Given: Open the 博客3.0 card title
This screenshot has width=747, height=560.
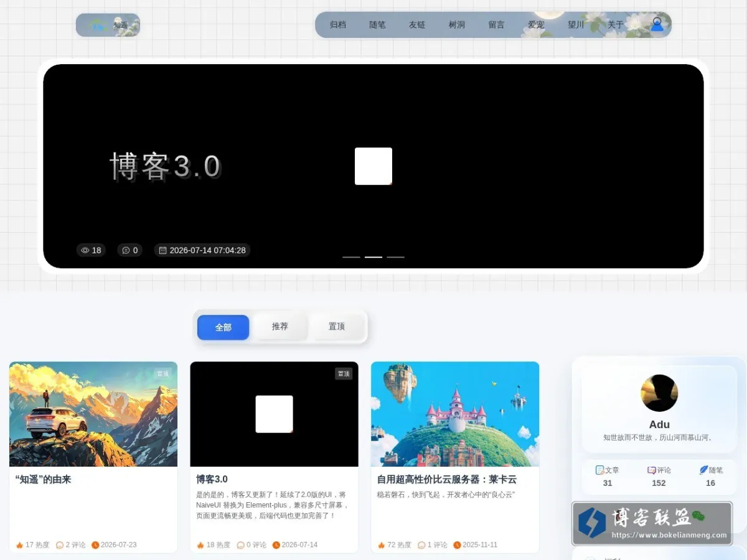Looking at the screenshot, I should 212,479.
